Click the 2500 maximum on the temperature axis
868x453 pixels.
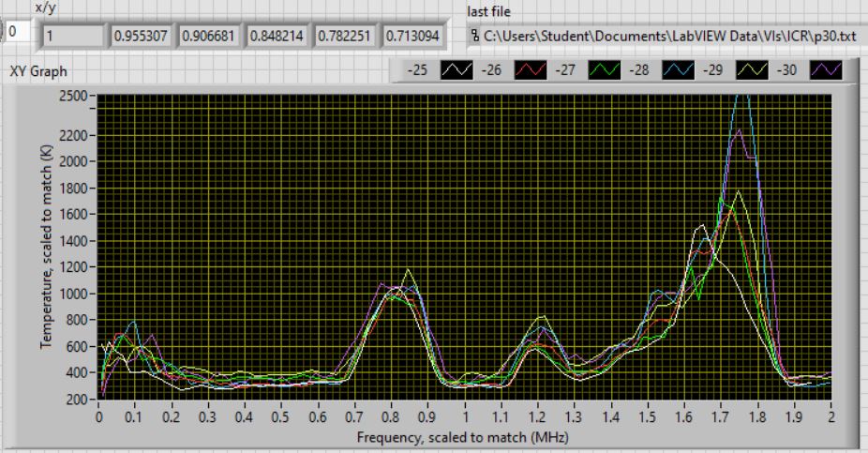click(73, 96)
